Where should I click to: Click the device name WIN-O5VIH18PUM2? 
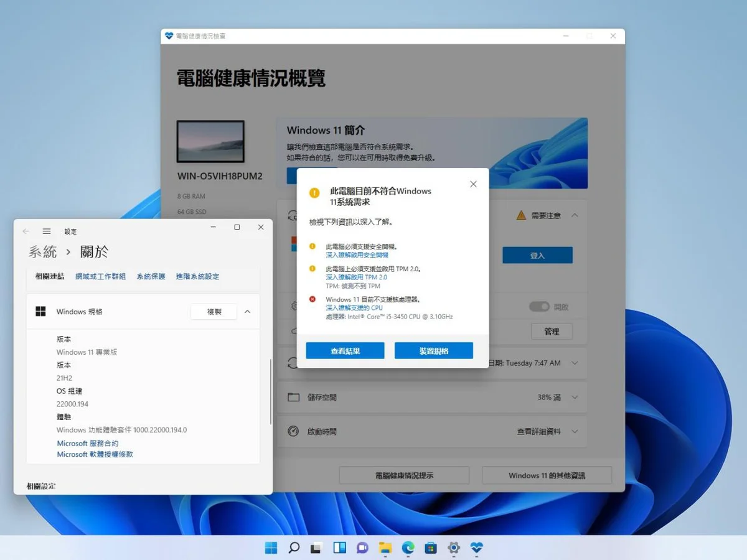pos(220,176)
